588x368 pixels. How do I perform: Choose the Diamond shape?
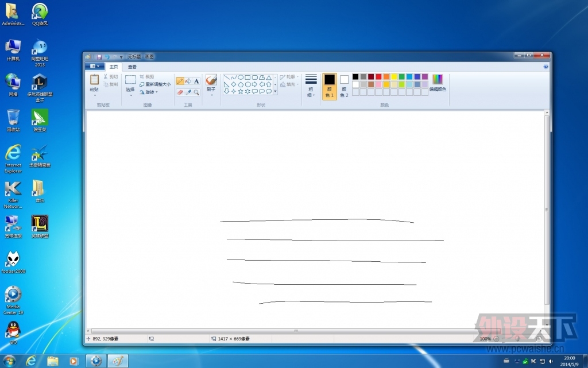(234, 84)
